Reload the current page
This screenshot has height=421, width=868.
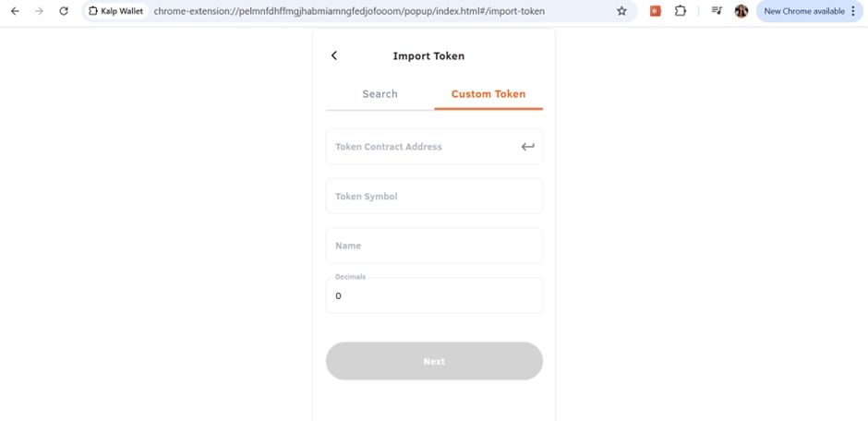coord(63,11)
